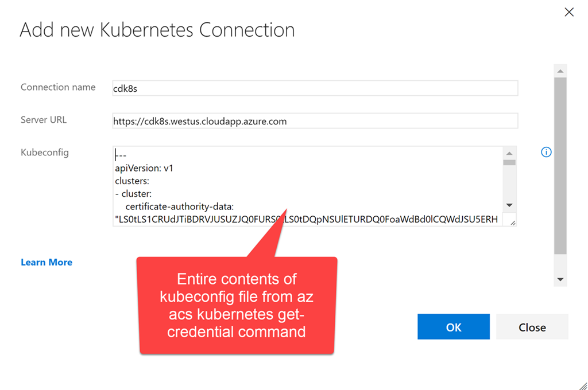Focus the Connection name field containing cdk8s
The image size is (588, 390).
315,88
